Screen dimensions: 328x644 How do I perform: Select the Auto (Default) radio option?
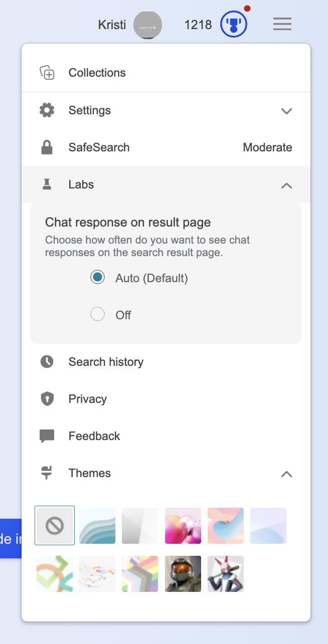click(97, 278)
